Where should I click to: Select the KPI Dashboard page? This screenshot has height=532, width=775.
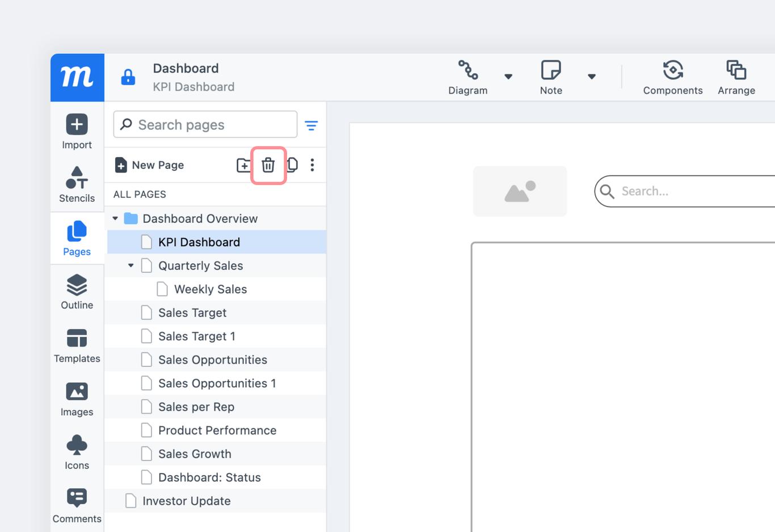click(216, 242)
